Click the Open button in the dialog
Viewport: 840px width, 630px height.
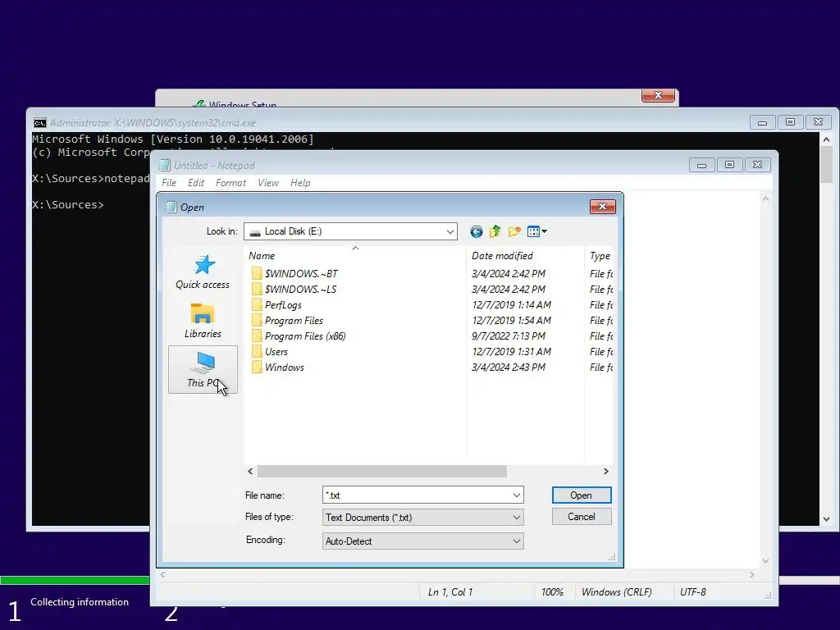click(582, 495)
